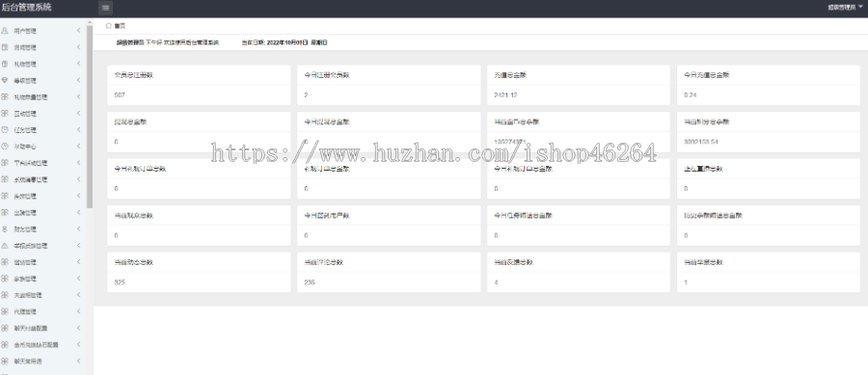Click the 首页 breadcrumb link

tap(120, 26)
